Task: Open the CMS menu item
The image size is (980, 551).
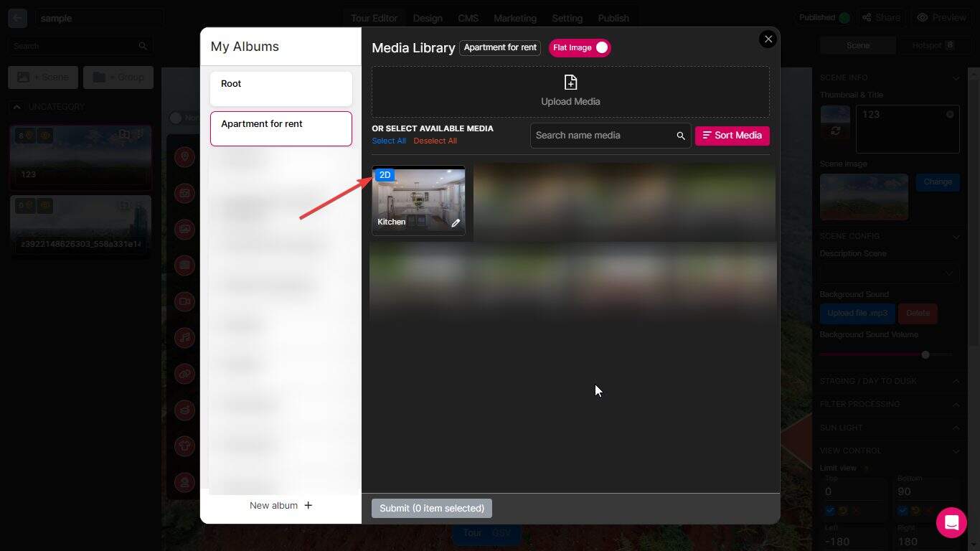Action: [468, 18]
